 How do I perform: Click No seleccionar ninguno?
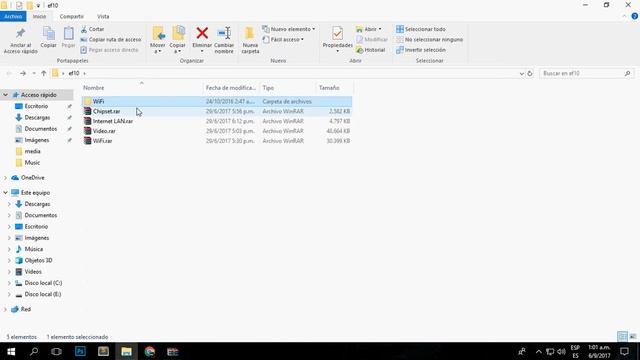click(429, 40)
